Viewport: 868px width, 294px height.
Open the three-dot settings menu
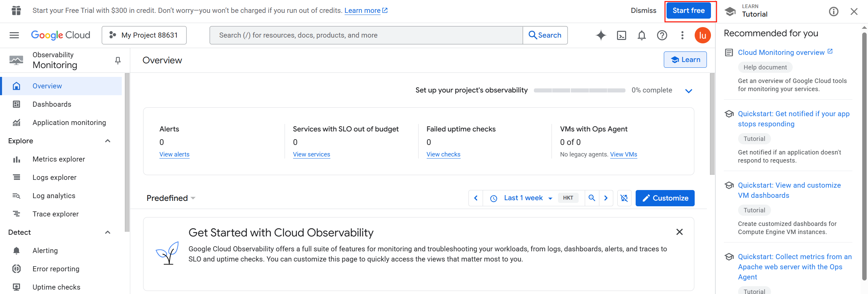(x=682, y=35)
